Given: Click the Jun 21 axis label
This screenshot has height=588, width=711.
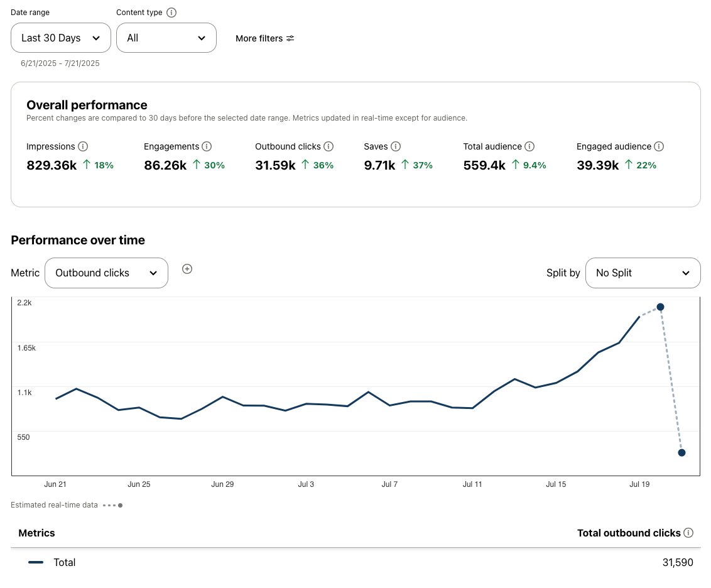Looking at the screenshot, I should 55,484.
